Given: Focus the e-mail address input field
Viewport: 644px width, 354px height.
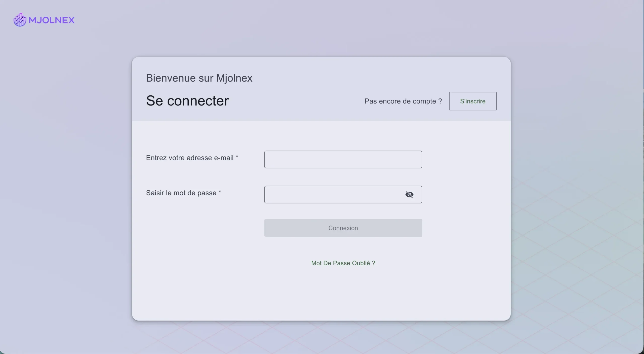Looking at the screenshot, I should [343, 159].
